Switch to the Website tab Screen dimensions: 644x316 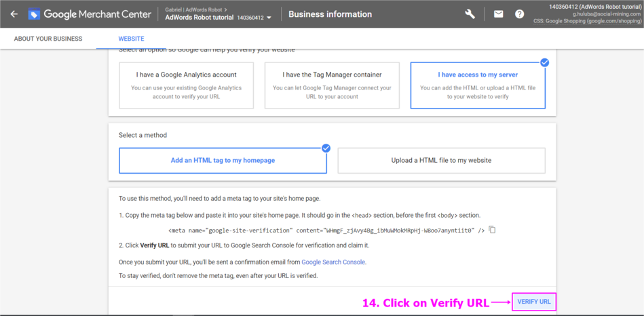(131, 39)
